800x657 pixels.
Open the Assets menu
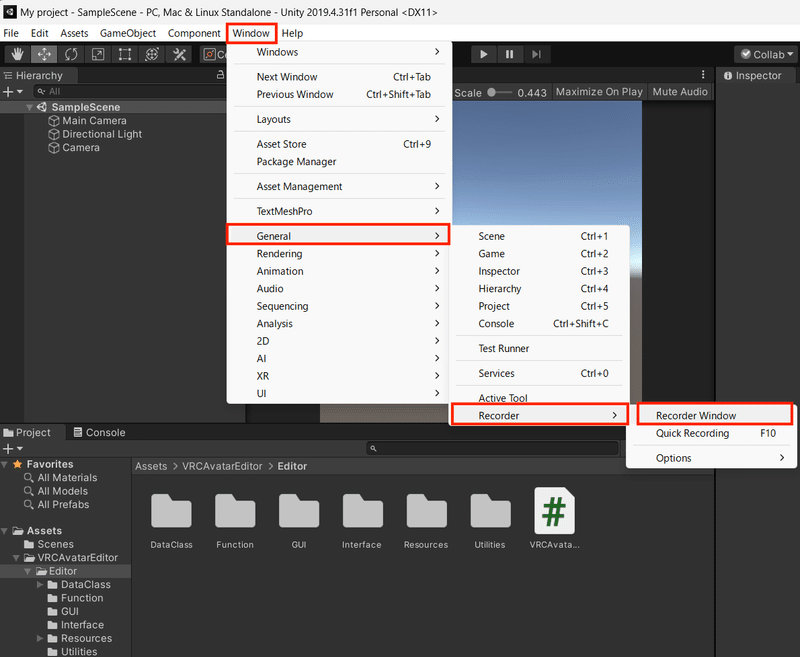coord(74,33)
